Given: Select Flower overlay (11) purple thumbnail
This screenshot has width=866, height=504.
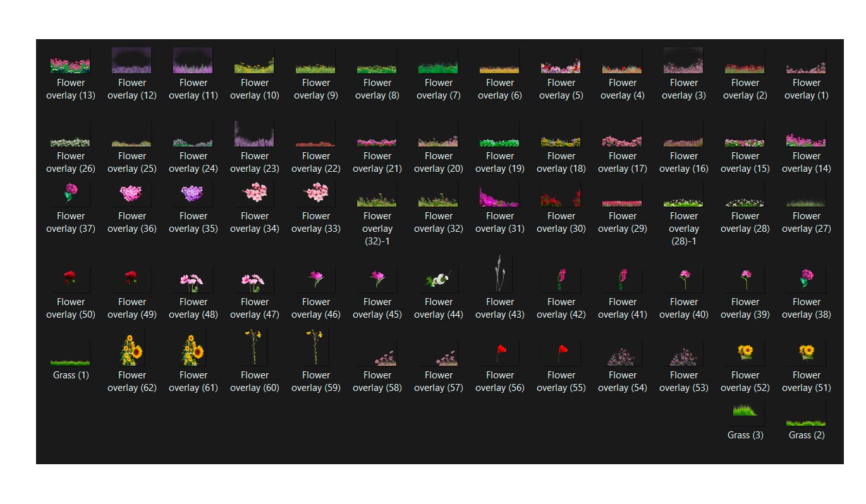Looking at the screenshot, I should [193, 61].
